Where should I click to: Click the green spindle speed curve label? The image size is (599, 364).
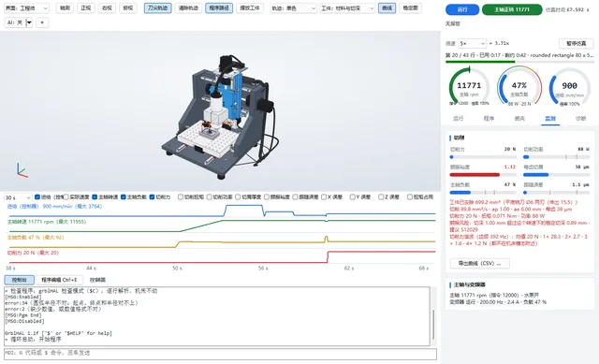click(x=47, y=222)
